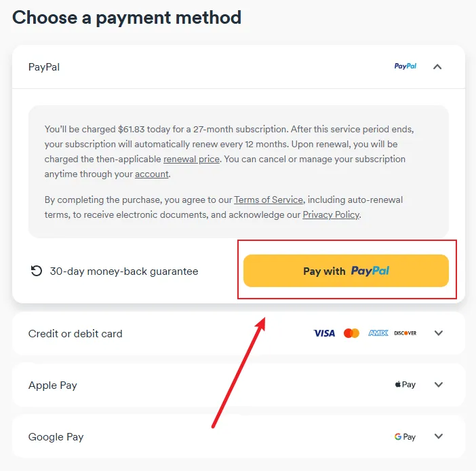Select the Google Pay method label
The height and width of the screenshot is (471, 476).
(x=56, y=436)
